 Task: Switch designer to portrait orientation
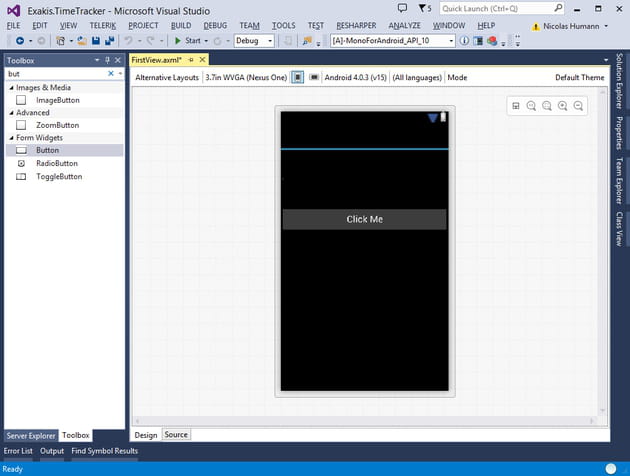[x=297, y=77]
